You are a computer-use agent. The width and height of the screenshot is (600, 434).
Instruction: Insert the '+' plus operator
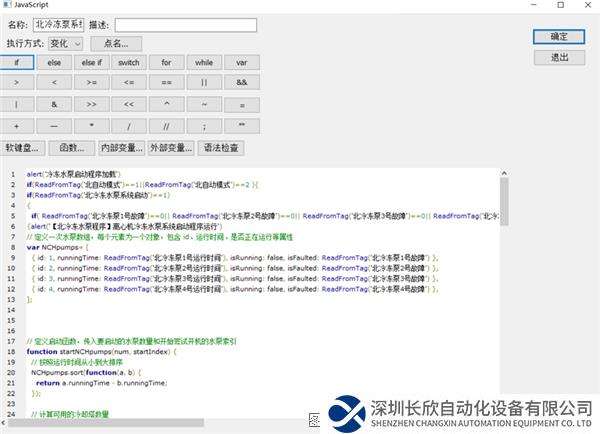click(x=17, y=126)
